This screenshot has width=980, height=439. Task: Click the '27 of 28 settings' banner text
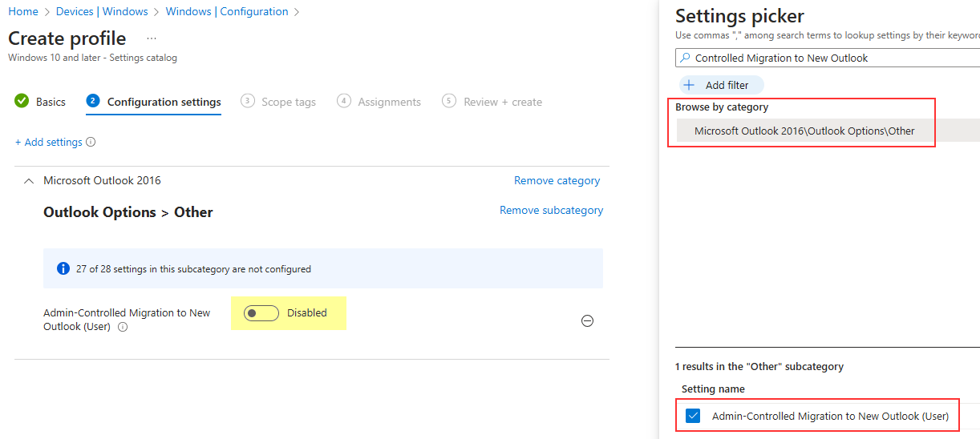(193, 269)
